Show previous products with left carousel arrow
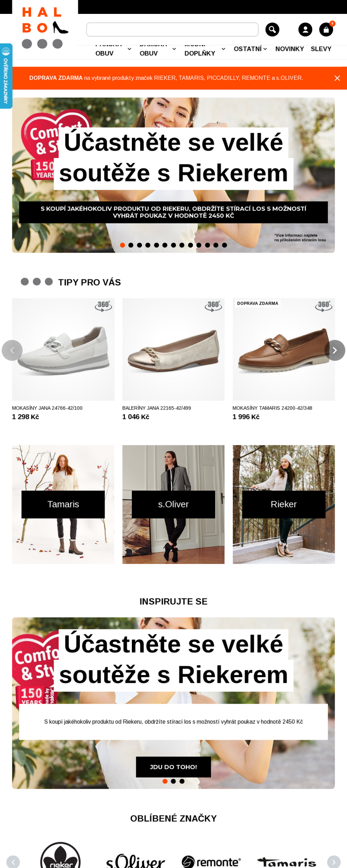Image resolution: width=347 pixels, height=868 pixels. [12, 350]
